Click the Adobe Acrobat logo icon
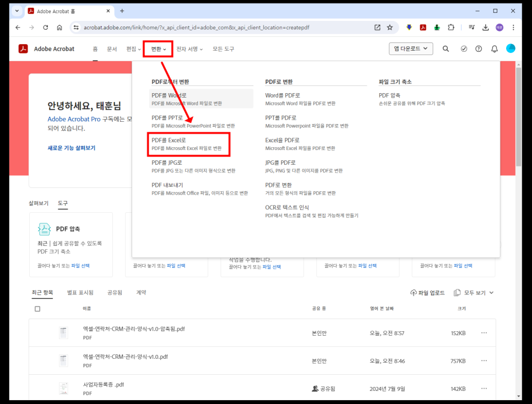The height and width of the screenshot is (404, 532). tap(23, 49)
